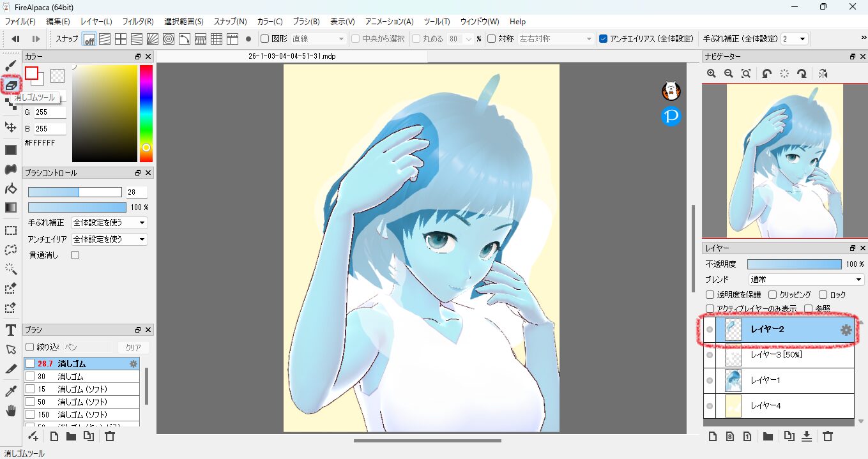Delete layer using the trash icon in layer panel
Viewport: 868px width, 459px height.
828,437
